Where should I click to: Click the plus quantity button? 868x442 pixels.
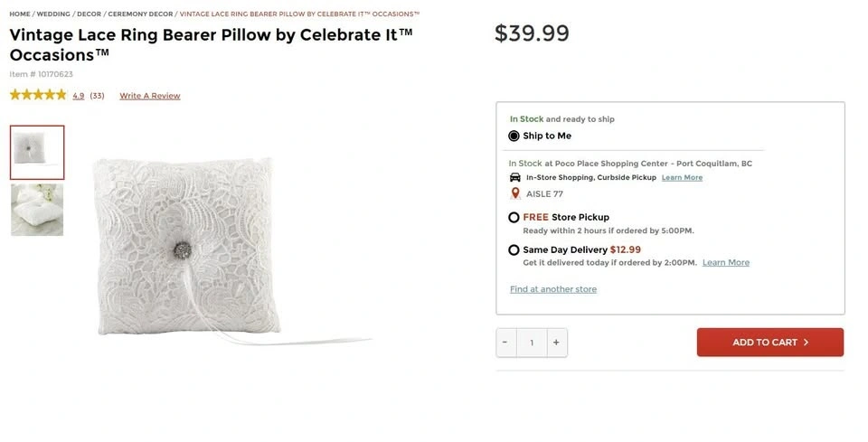(556, 343)
